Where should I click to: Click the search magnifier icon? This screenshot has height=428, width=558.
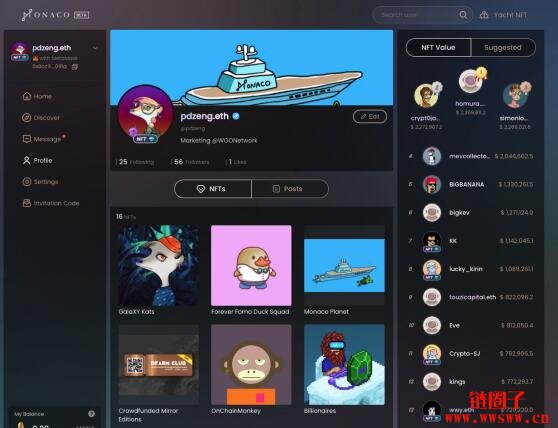click(x=463, y=15)
